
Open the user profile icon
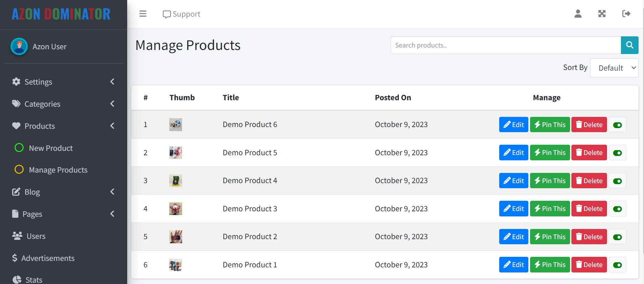578,14
